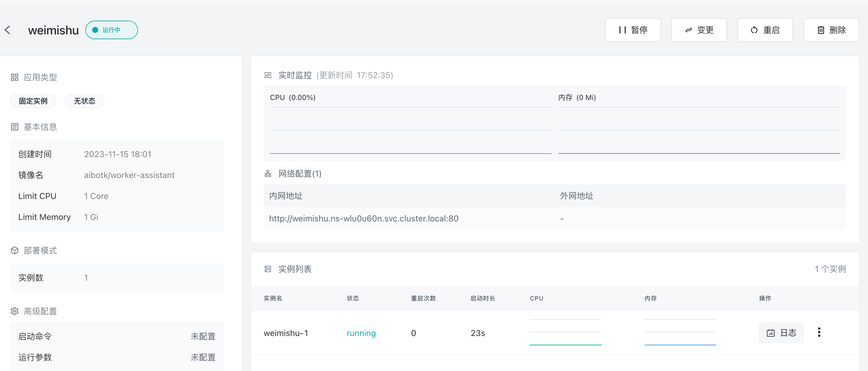This screenshot has width=868, height=371.
Task: Delete the app using 删除
Action: click(831, 30)
